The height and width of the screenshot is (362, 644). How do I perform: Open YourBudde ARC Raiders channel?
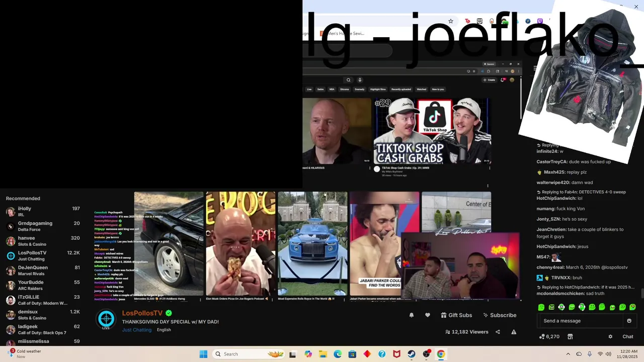(43, 285)
